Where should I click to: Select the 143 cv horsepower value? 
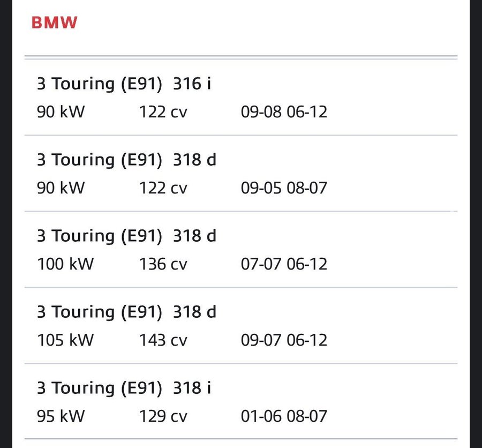click(x=163, y=340)
